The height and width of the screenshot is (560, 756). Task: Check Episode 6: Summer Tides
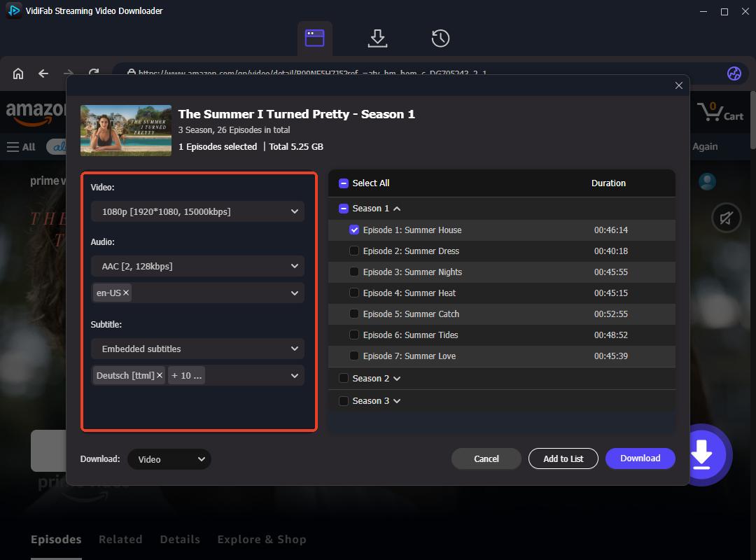pyautogui.click(x=354, y=335)
